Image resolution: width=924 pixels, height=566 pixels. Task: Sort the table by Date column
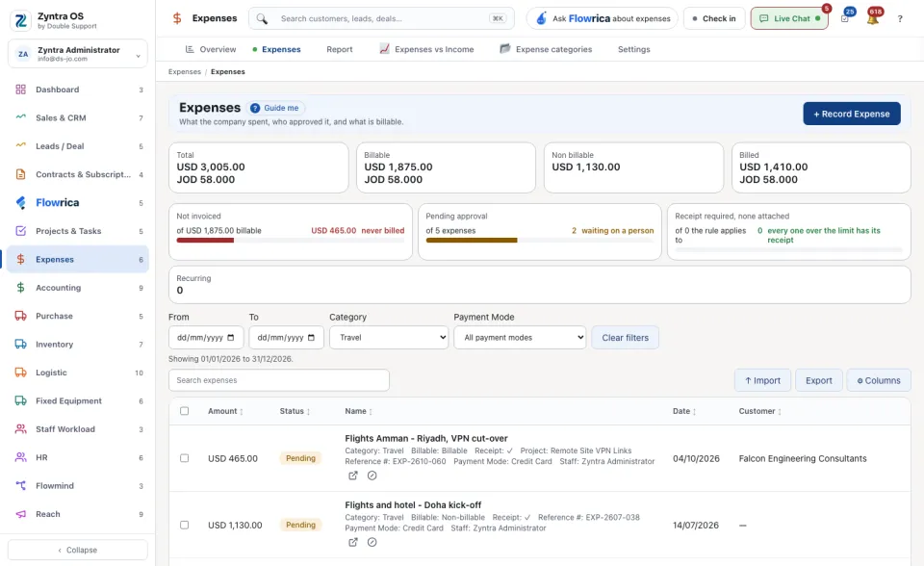point(684,411)
